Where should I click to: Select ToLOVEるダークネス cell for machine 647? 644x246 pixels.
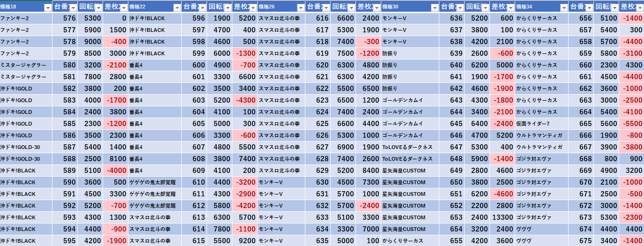410,147
